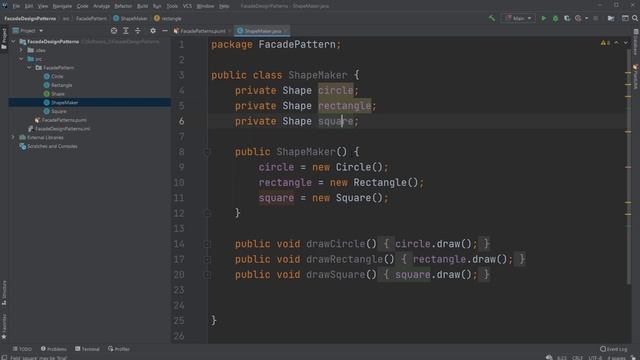The width and height of the screenshot is (640, 360).
Task: Collapse the src folder
Action: click(x=22, y=59)
